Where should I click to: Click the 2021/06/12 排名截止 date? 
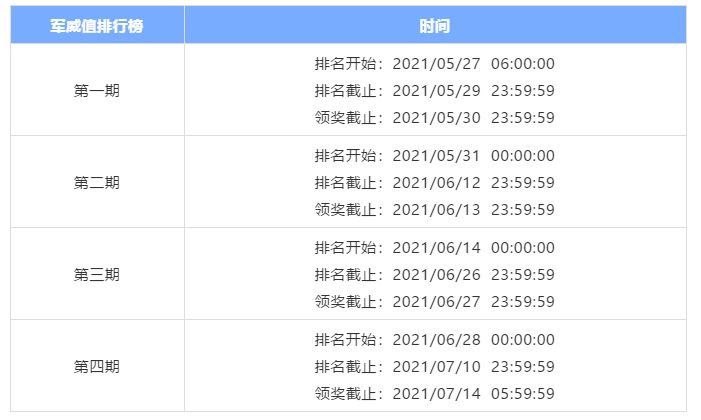tap(437, 183)
